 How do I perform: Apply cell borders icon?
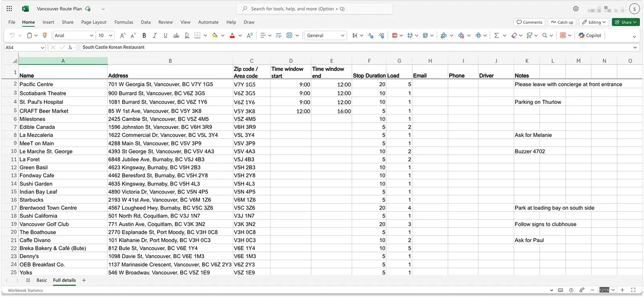[x=197, y=35]
